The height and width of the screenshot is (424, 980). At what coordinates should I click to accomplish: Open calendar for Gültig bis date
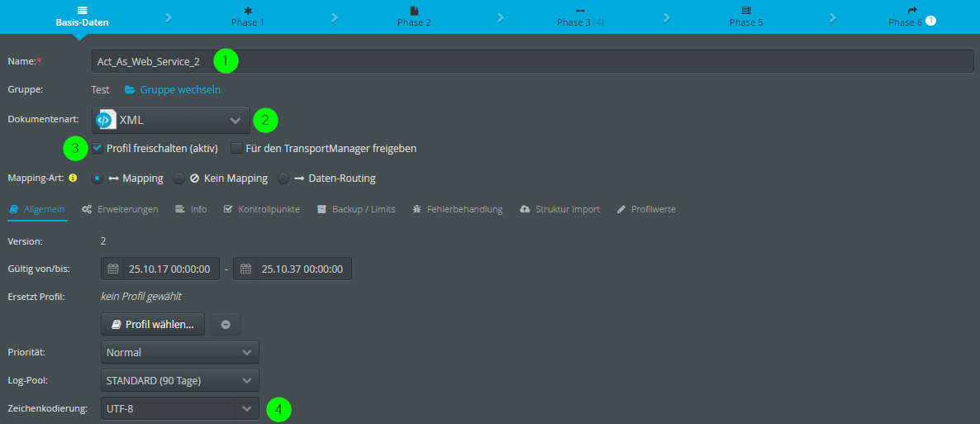[245, 269]
